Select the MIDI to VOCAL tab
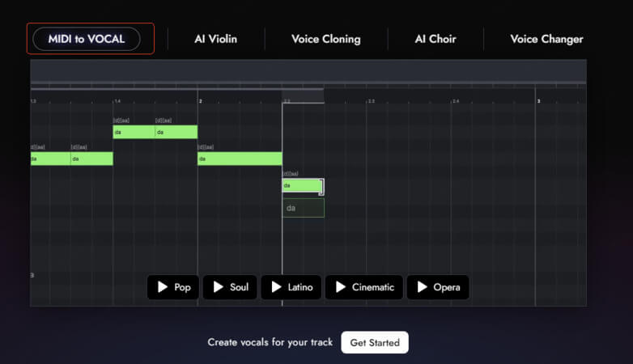Image resolution: width=633 pixels, height=364 pixels. [x=87, y=39]
